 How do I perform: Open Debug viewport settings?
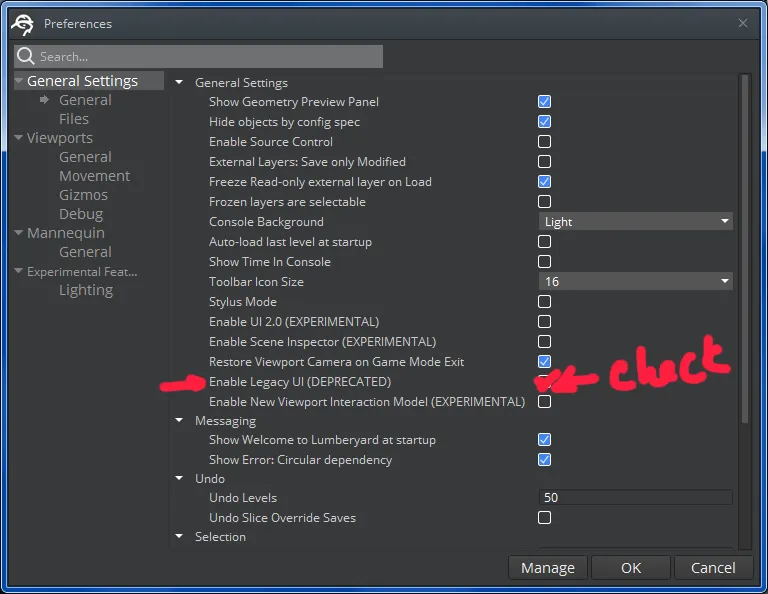(x=81, y=214)
